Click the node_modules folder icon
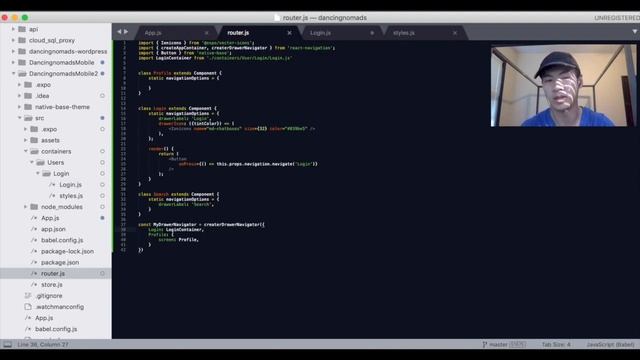Viewport: 640px width, 360px height. click(34, 207)
